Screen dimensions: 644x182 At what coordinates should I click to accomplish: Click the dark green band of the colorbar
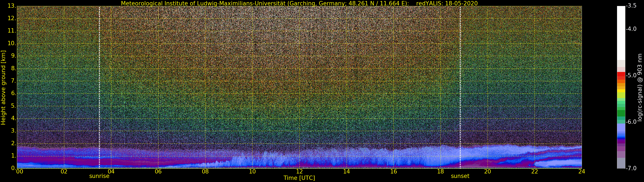tap(621, 113)
